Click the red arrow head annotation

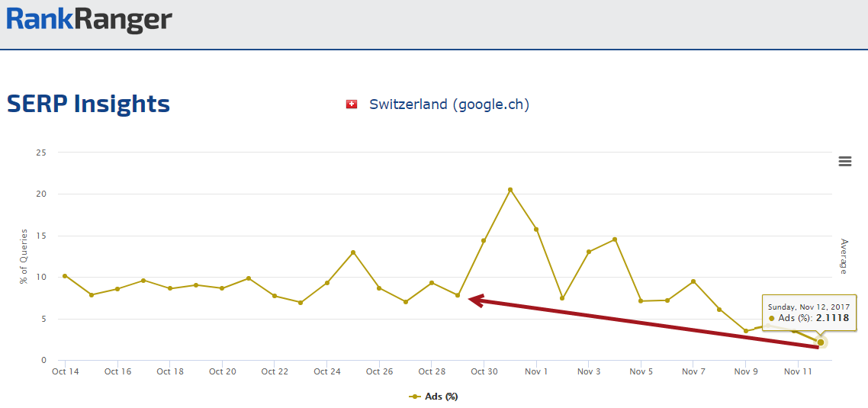click(474, 300)
